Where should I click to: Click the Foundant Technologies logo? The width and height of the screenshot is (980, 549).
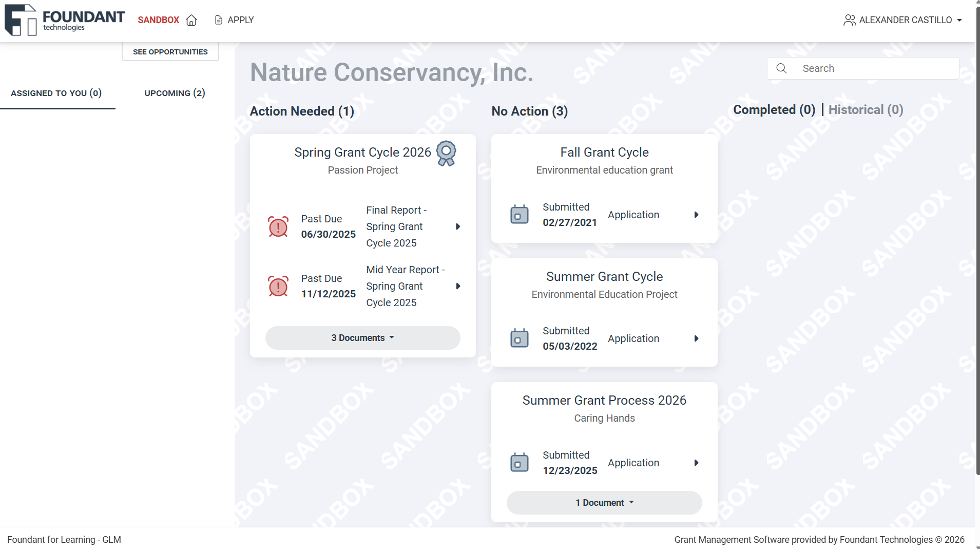click(65, 20)
